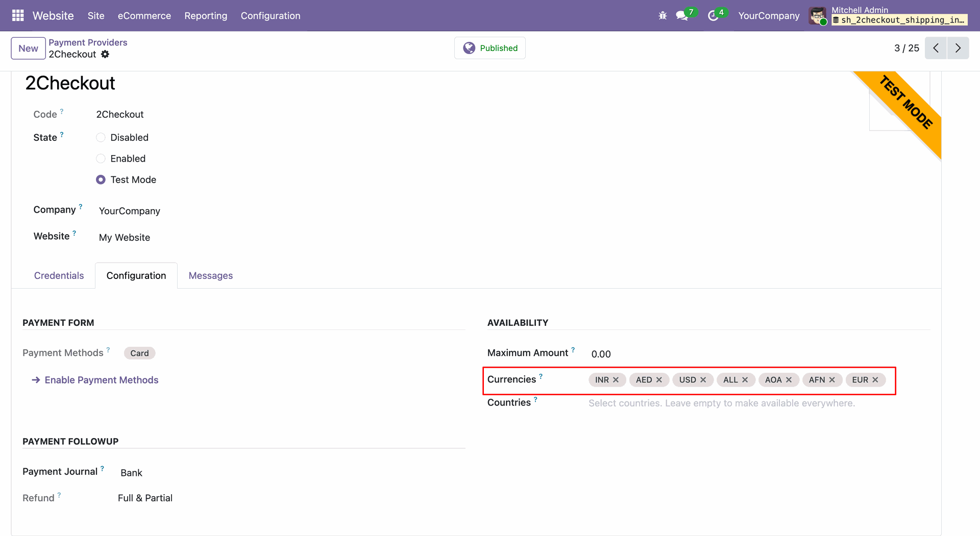Open the eCommerce menu
This screenshot has width=980, height=536.
coord(144,16)
